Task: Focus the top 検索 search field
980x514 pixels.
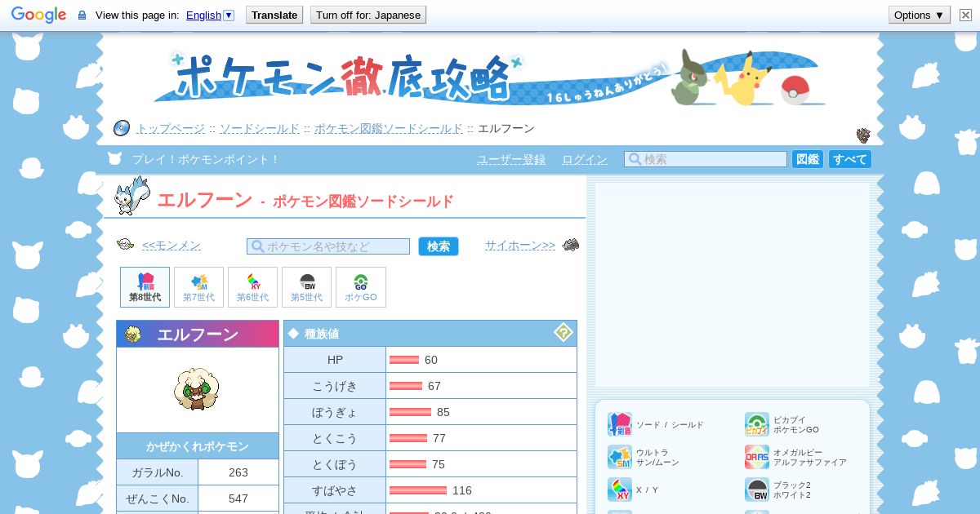Action: (x=706, y=159)
